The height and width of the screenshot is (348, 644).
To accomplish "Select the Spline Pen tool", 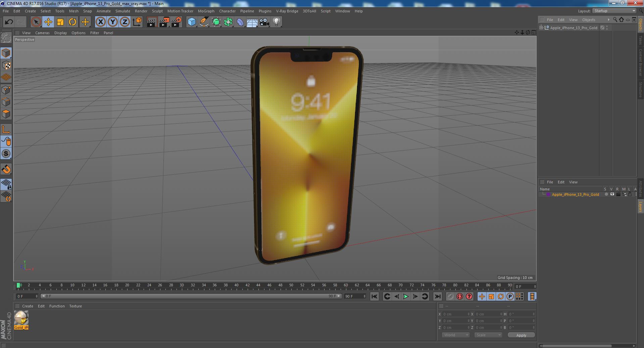I will pos(204,22).
